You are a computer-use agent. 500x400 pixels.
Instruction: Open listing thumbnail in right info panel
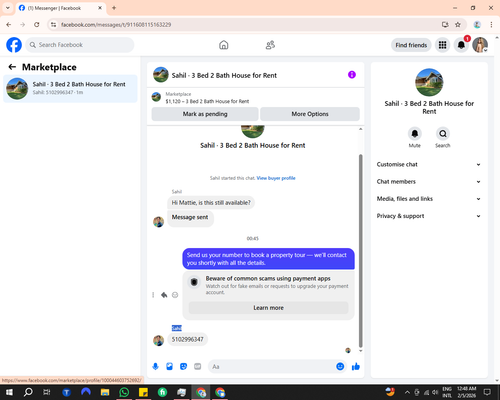click(429, 82)
